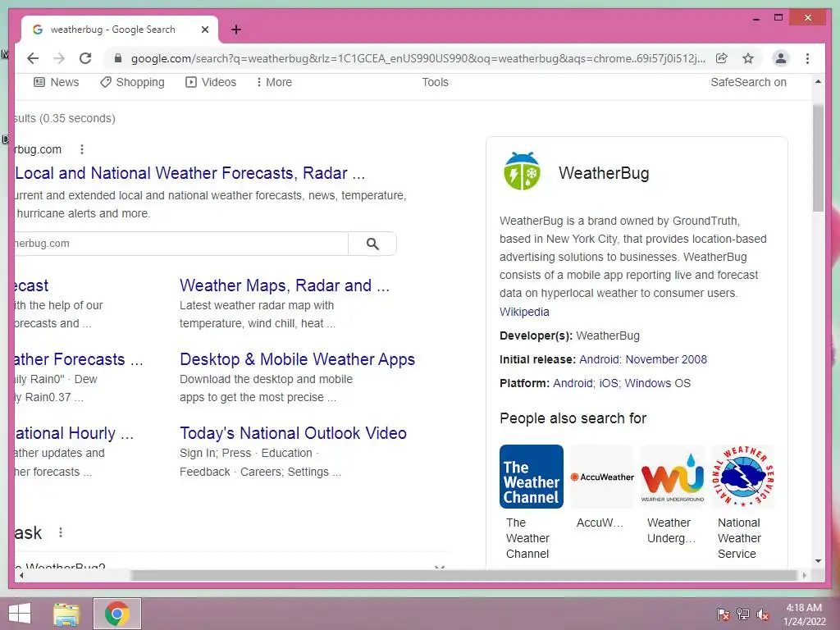Click the horizontal scrollbar thumb
Screen dimensions: 840x630
coord(464,575)
